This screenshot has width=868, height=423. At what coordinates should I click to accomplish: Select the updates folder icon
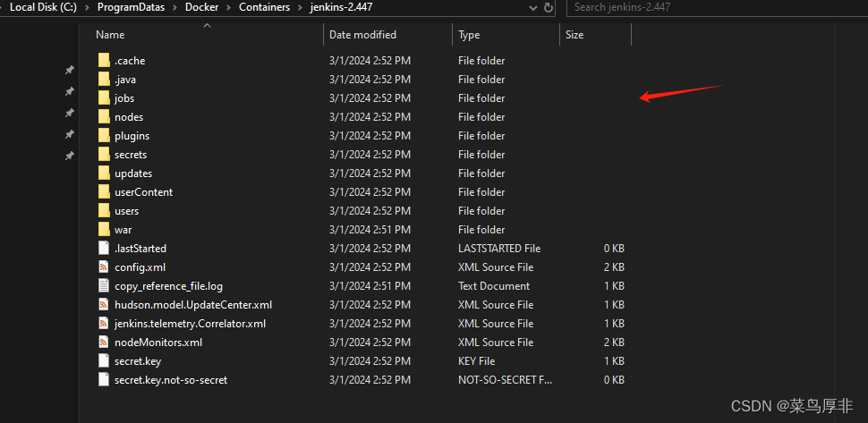[x=104, y=173]
